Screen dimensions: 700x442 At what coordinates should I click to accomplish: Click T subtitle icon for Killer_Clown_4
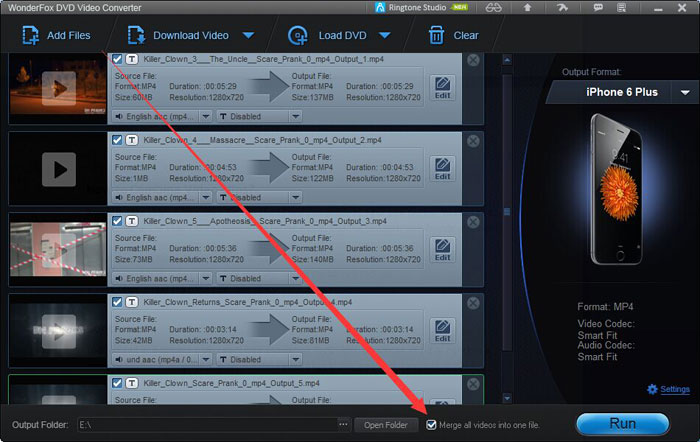coord(132,140)
